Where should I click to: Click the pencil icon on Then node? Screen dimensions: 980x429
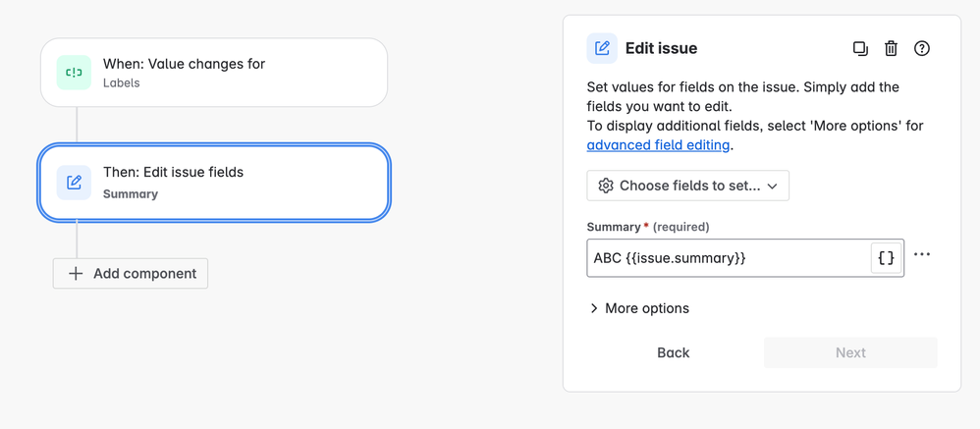coord(74,183)
